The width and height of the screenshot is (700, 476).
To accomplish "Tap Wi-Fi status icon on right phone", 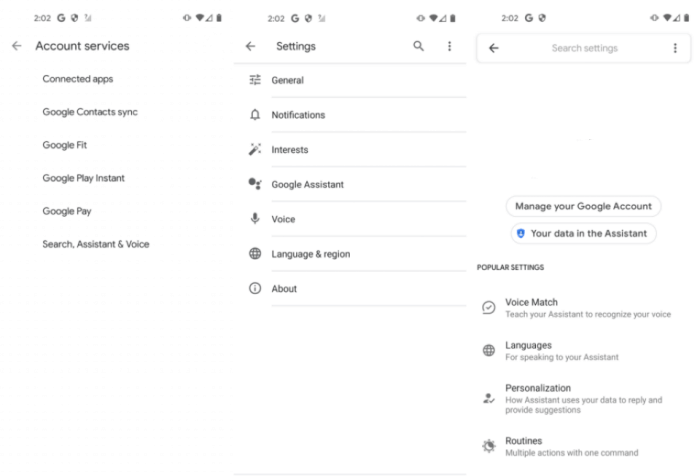I will 667,18.
